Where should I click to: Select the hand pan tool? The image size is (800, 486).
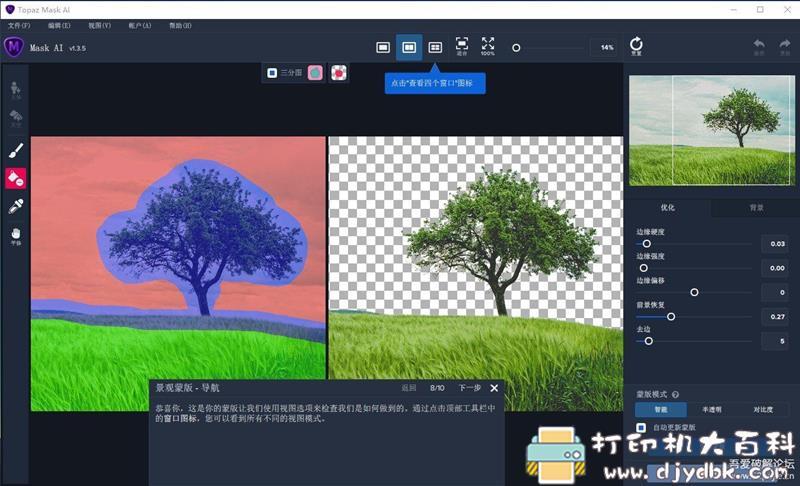tap(16, 235)
